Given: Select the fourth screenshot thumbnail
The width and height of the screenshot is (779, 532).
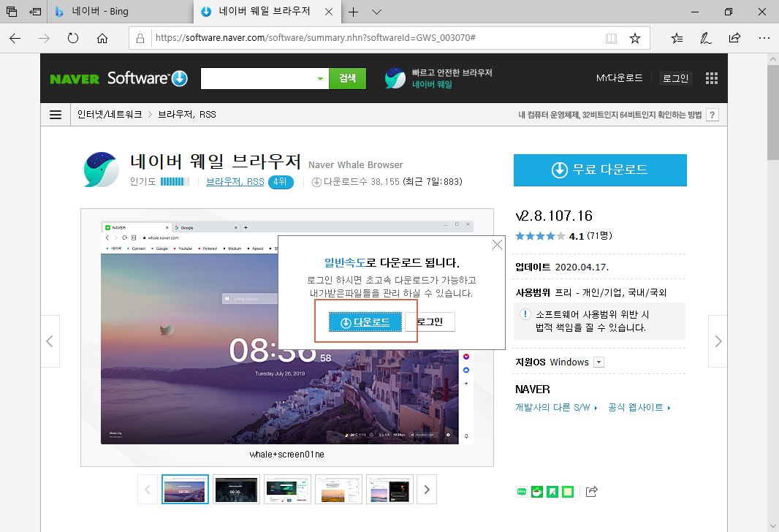Looking at the screenshot, I should tap(338, 490).
